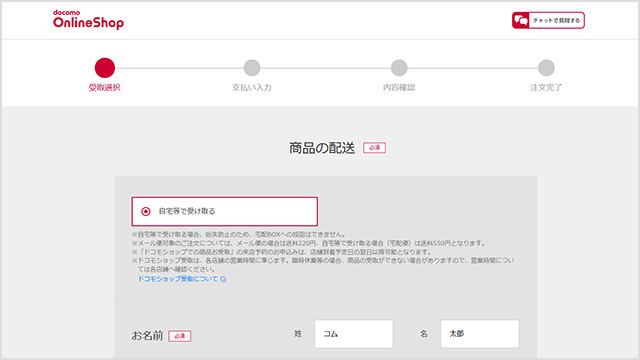Click the docomo Online Shop logo
Image resolution: width=640 pixels, height=360 pixels.
coord(88,20)
